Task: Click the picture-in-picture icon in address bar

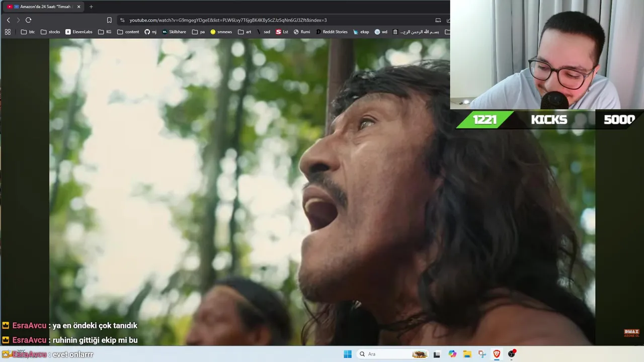Action: [x=438, y=20]
